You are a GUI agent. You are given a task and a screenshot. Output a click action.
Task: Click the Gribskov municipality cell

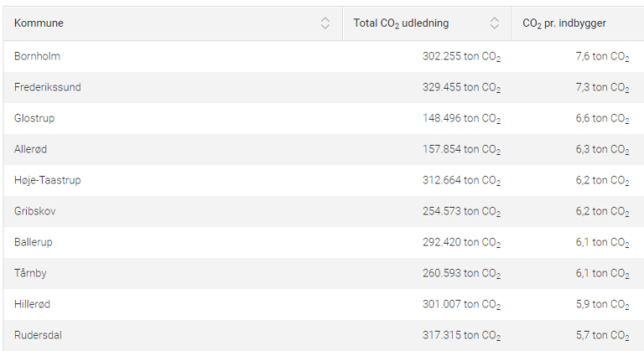click(x=34, y=211)
